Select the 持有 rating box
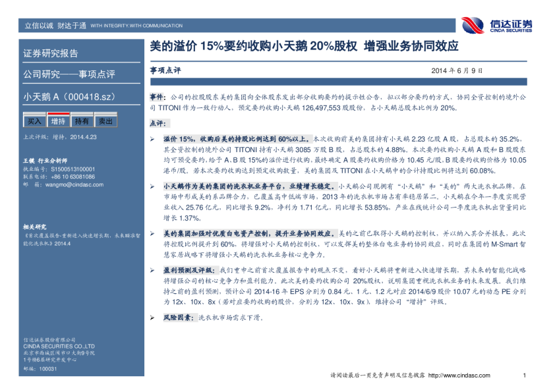 click(82, 122)
